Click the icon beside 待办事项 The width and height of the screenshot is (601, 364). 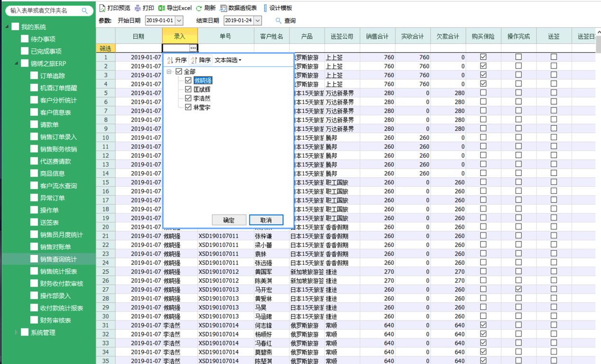click(x=25, y=39)
